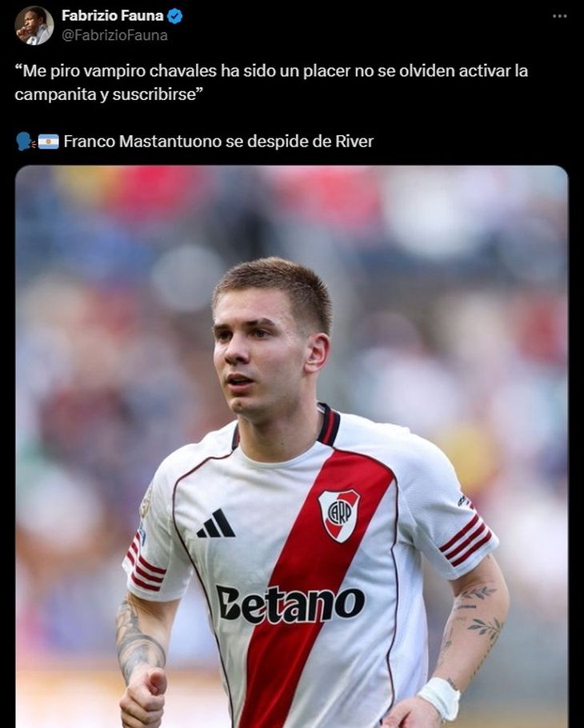Click the leaf tattoo on the forearm

tap(484, 626)
